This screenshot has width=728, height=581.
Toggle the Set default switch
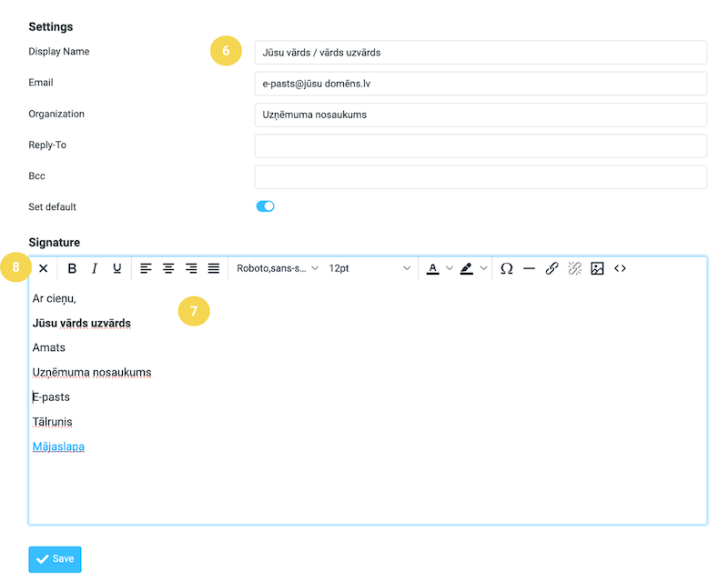click(x=265, y=206)
